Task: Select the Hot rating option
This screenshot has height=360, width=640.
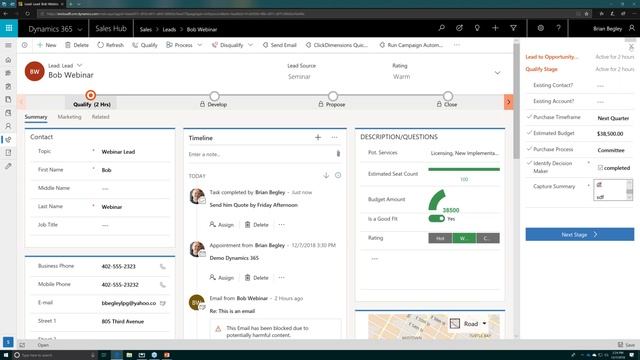Action: coord(440,238)
